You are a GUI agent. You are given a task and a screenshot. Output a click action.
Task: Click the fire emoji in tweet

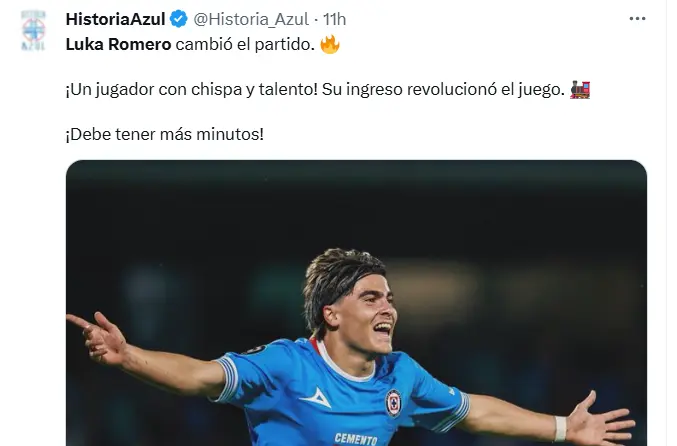(330, 44)
